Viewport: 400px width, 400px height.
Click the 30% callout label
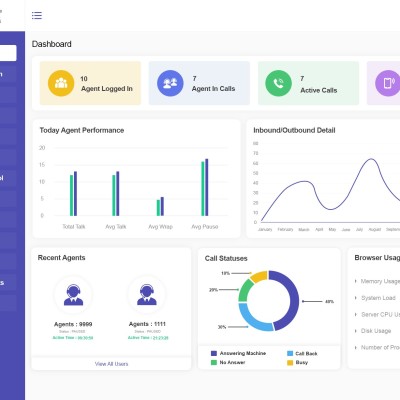point(222,327)
